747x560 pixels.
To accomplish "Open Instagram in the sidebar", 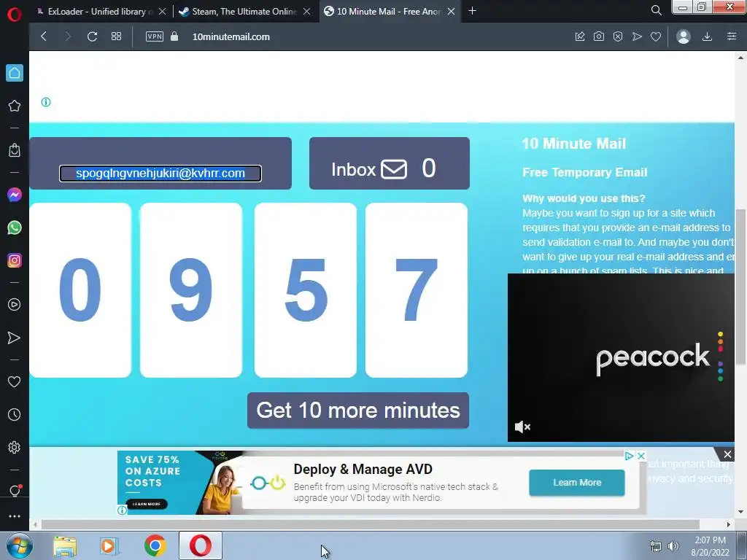I will 15,260.
